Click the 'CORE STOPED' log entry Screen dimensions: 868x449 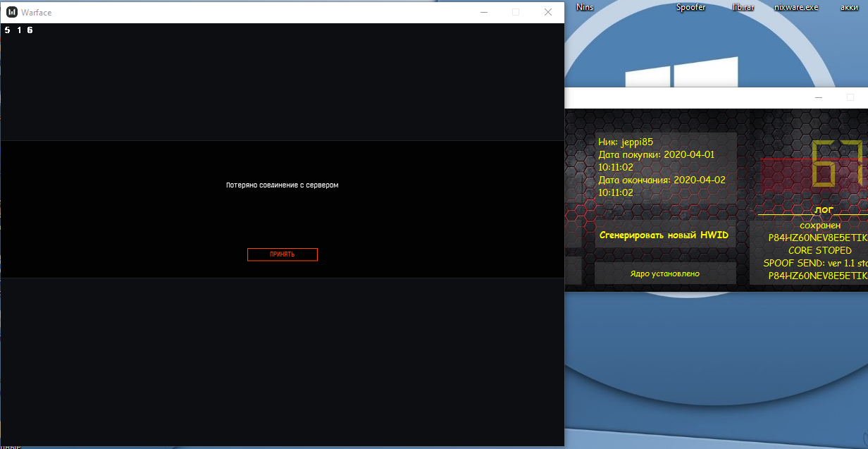[x=819, y=250]
